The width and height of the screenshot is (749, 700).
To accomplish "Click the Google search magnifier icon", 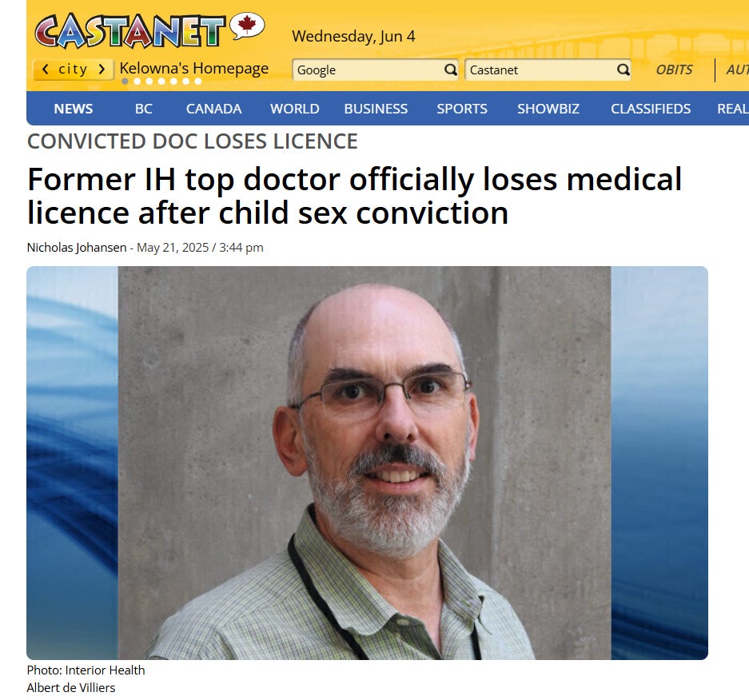I will coord(450,70).
